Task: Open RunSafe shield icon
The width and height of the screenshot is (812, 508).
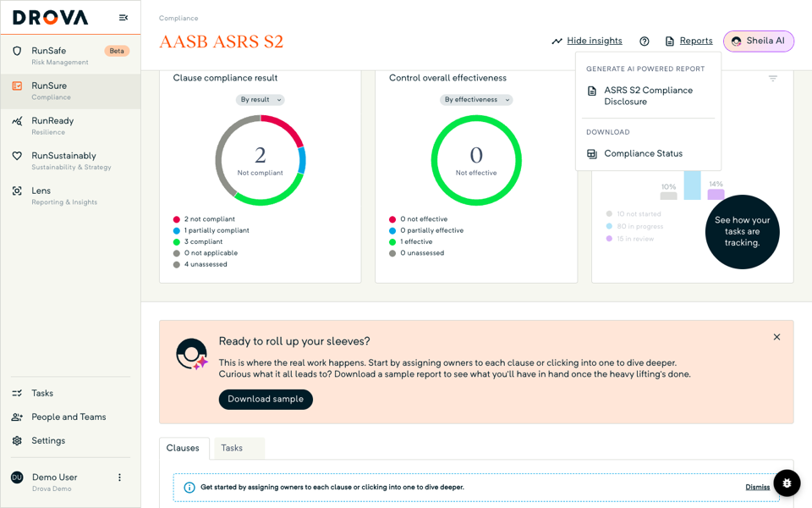Action: [x=17, y=51]
